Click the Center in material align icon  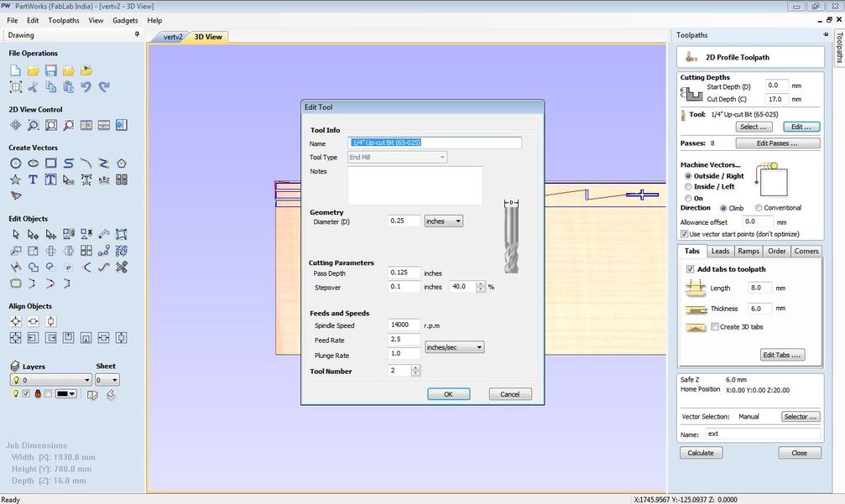[x=16, y=321]
